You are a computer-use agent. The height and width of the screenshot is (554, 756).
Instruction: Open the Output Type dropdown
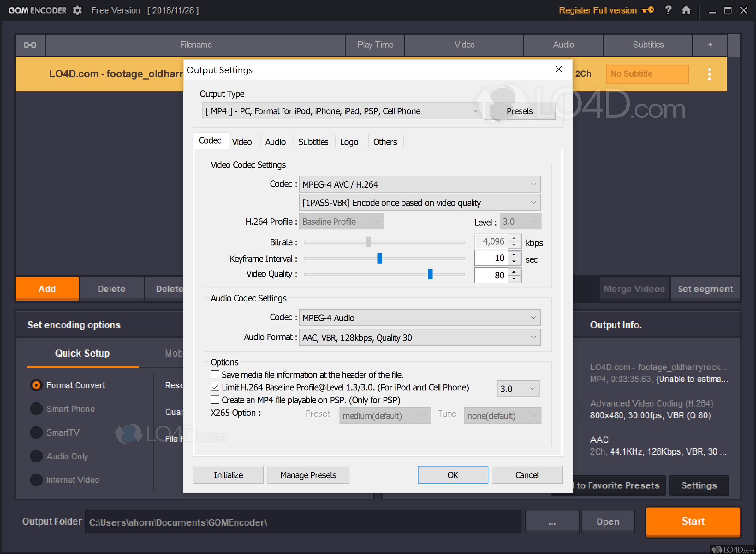pyautogui.click(x=476, y=111)
